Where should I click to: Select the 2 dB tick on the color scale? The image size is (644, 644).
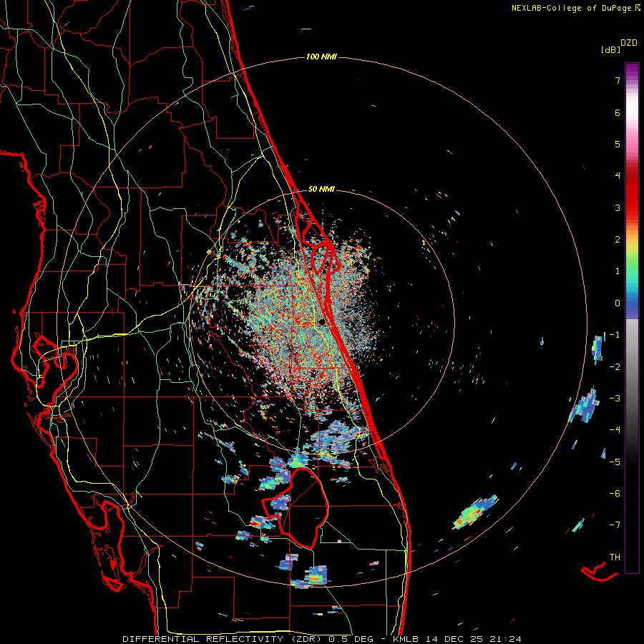tap(618, 239)
